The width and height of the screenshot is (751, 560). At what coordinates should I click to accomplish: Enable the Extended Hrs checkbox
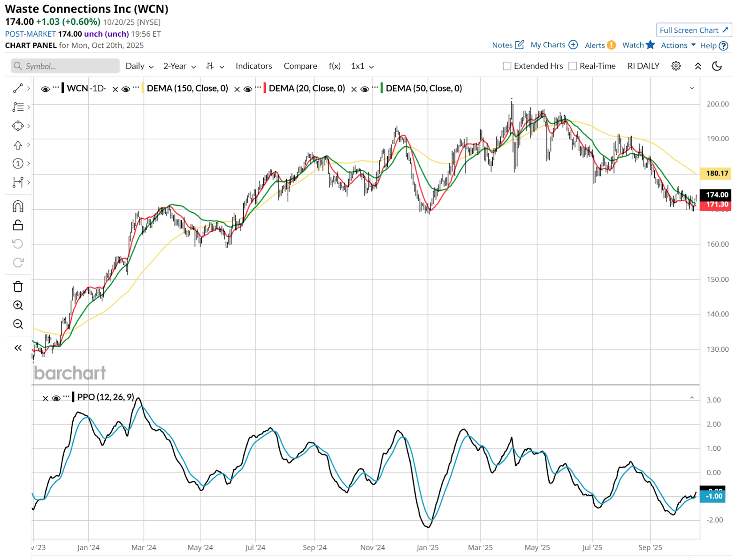point(507,66)
